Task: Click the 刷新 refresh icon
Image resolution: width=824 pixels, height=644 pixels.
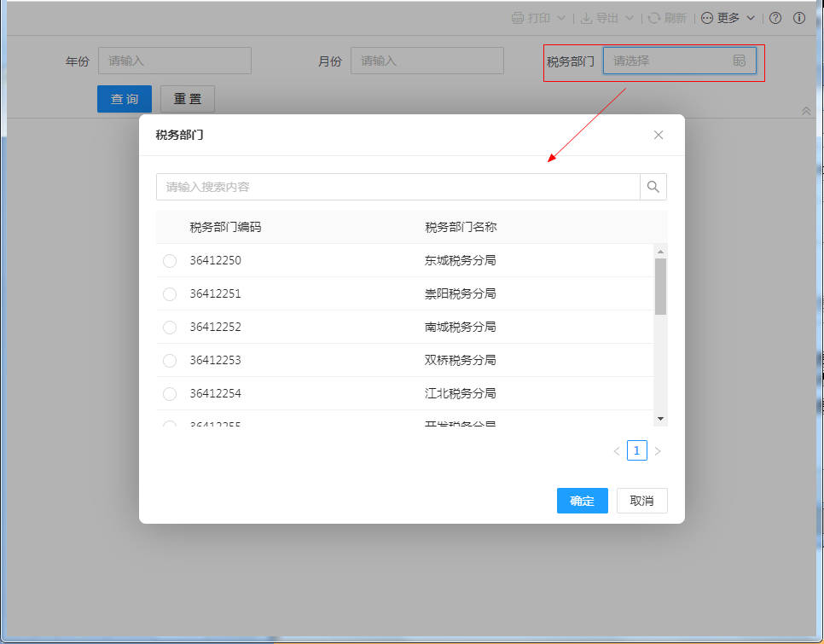Action: [x=654, y=18]
